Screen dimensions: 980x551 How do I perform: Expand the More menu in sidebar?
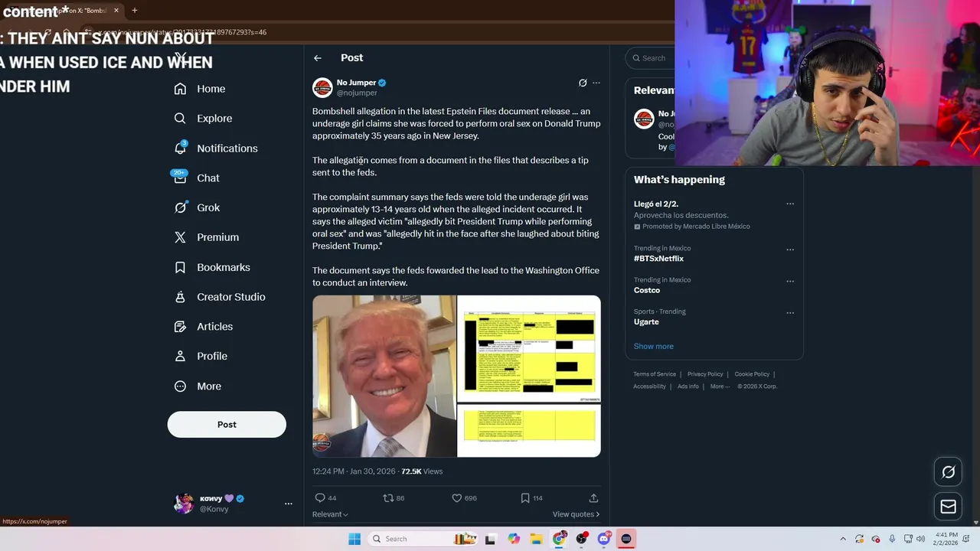198,386
